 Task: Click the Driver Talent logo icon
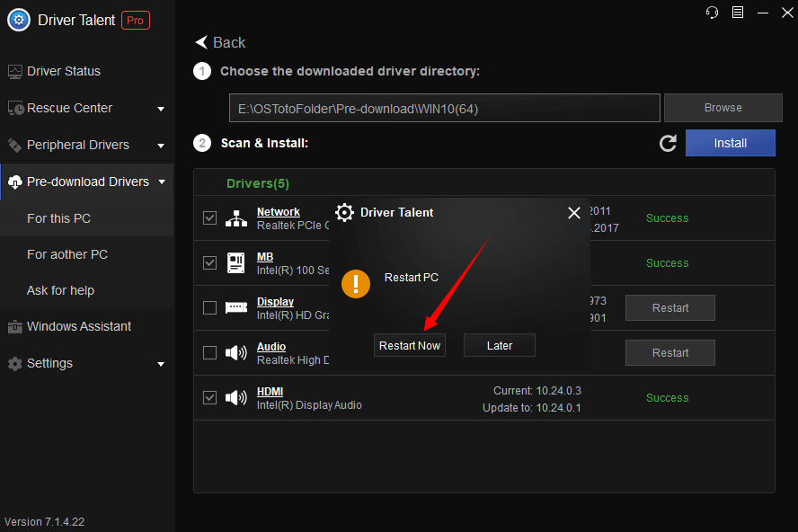pyautogui.click(x=19, y=21)
